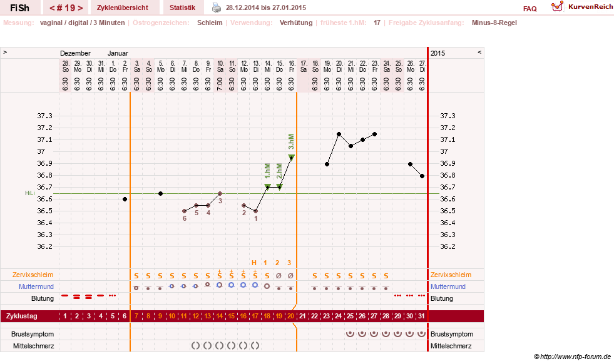Screen dimensions: 614x364
Task: Click the left Blutung row label
Action: 43,298
